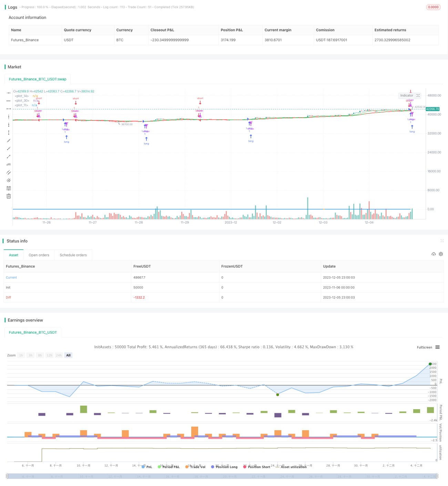This screenshot has width=448, height=486.
Task: Toggle the PnL series in legend
Action: [x=147, y=467]
